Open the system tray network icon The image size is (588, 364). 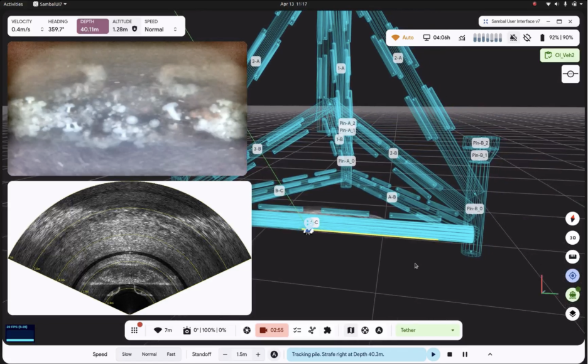pyautogui.click(x=548, y=4)
